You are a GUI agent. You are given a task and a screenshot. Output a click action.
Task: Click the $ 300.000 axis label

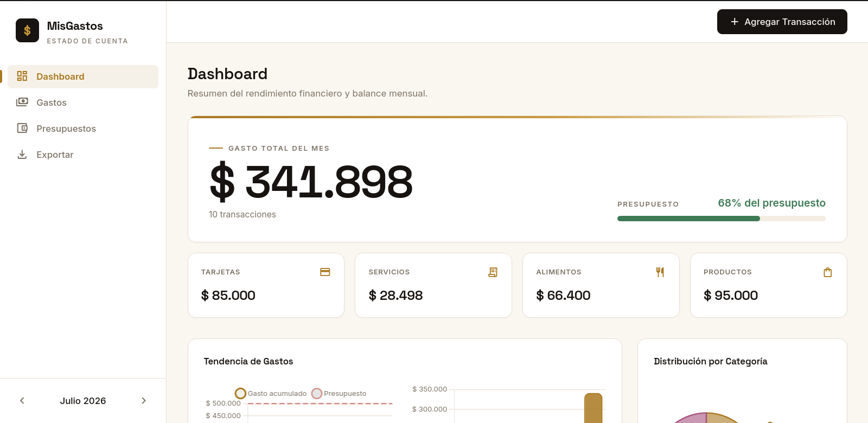tap(430, 409)
